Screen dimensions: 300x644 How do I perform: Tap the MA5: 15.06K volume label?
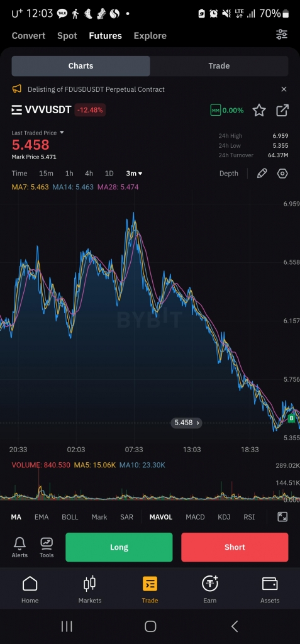[x=94, y=465]
